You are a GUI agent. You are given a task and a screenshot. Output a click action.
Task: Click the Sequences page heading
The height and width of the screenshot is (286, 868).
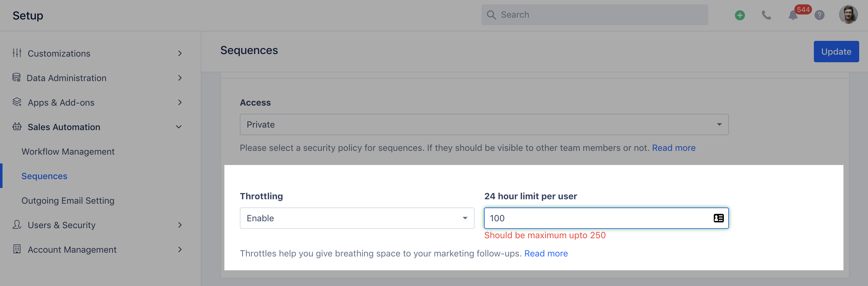click(x=249, y=50)
